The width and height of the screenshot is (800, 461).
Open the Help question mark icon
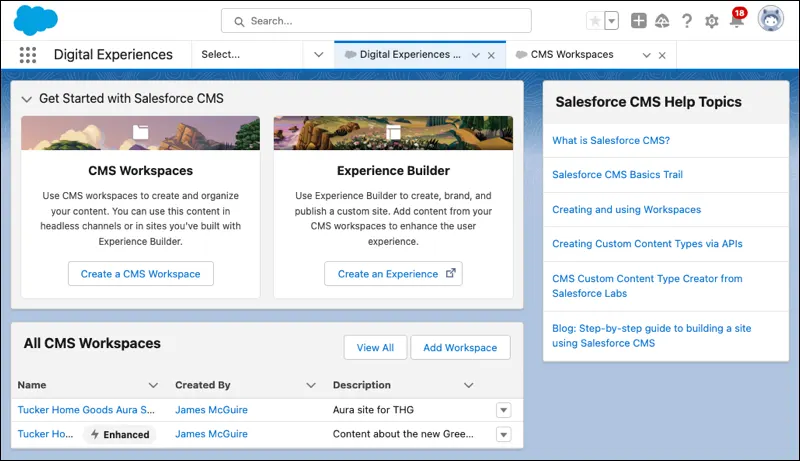click(x=687, y=21)
